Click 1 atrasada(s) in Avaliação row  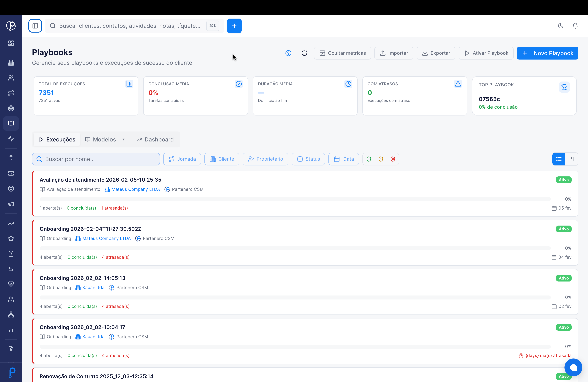114,208
